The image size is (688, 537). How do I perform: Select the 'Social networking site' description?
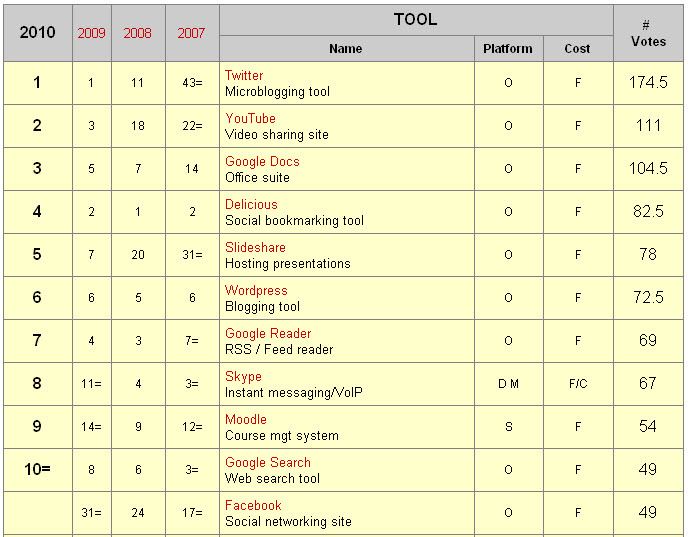pos(288,521)
